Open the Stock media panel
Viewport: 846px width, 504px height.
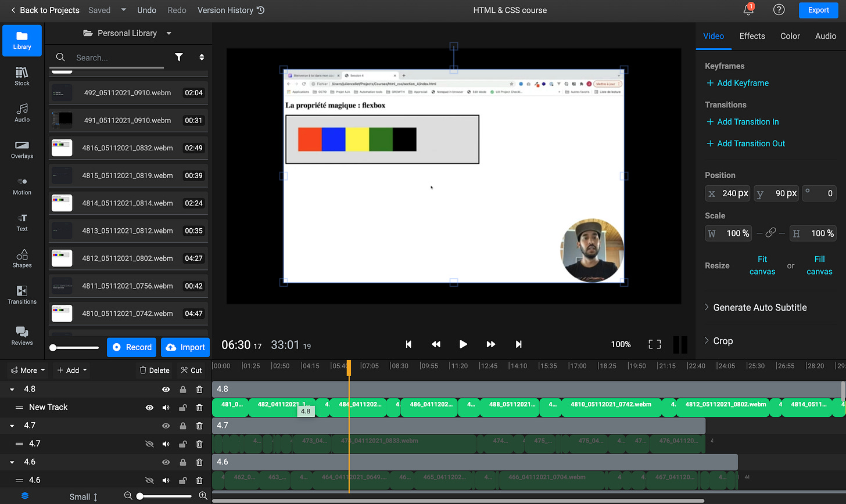pos(22,76)
